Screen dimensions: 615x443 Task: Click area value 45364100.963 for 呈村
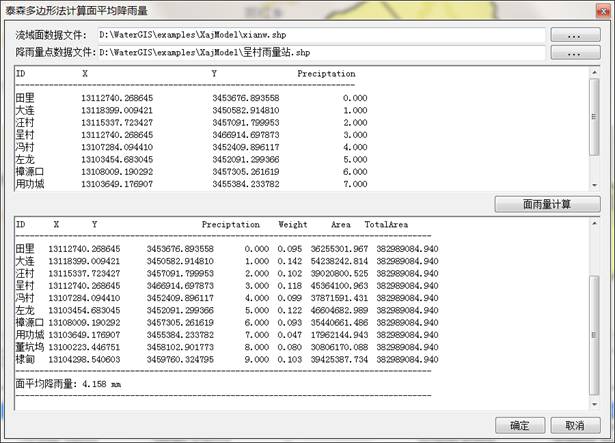pyautogui.click(x=339, y=286)
